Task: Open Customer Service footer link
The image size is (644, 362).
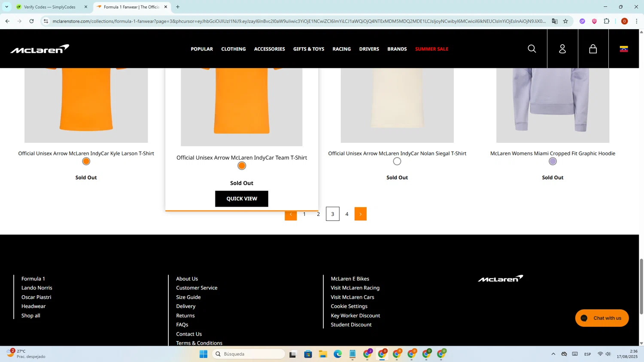Action: (x=197, y=288)
